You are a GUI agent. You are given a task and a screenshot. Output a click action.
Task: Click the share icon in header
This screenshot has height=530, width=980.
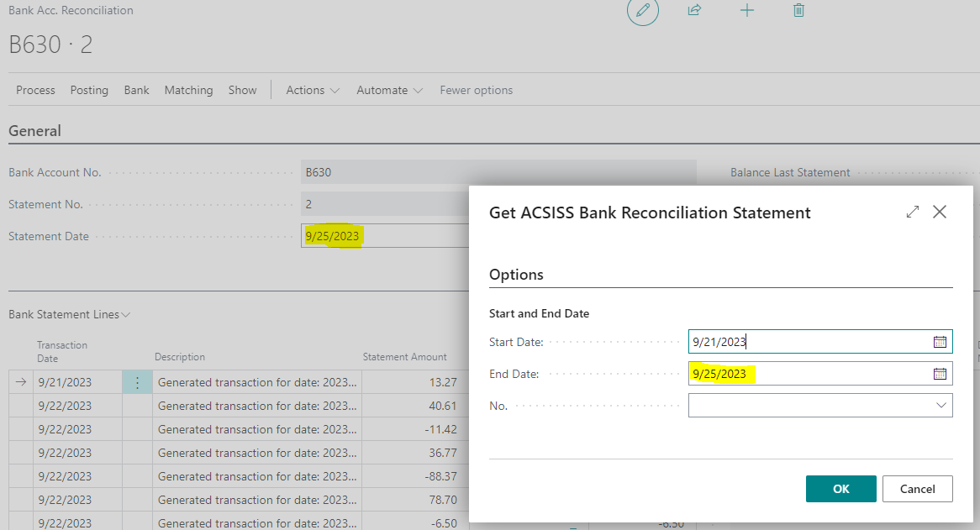pos(694,11)
